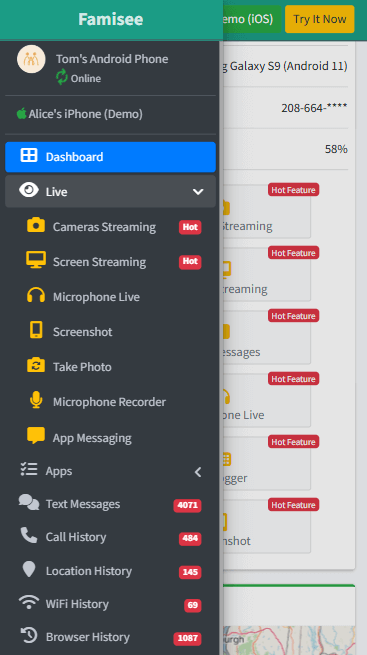This screenshot has width=367, height=655.
Task: Click the Hot badge on Screen Streaming
Action: [x=190, y=261]
